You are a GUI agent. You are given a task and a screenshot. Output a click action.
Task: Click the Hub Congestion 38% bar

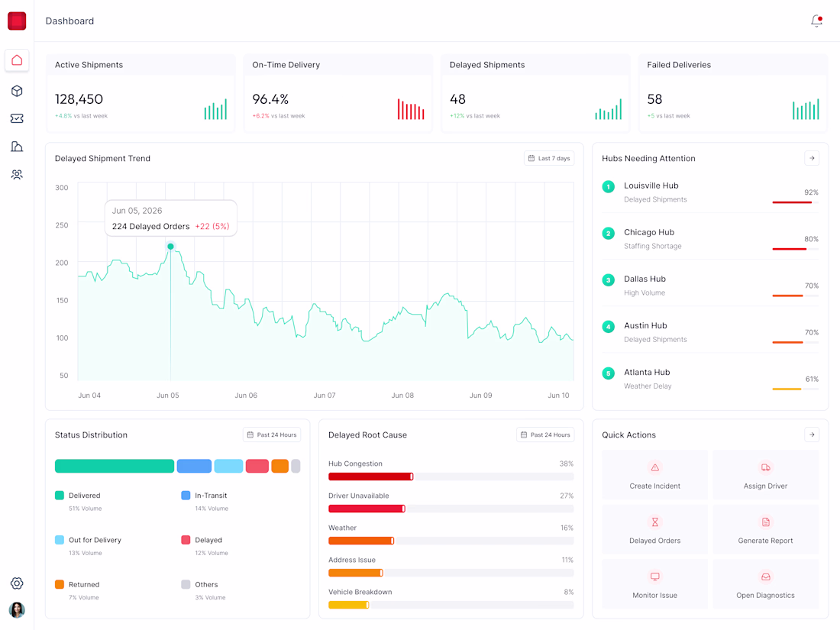451,477
